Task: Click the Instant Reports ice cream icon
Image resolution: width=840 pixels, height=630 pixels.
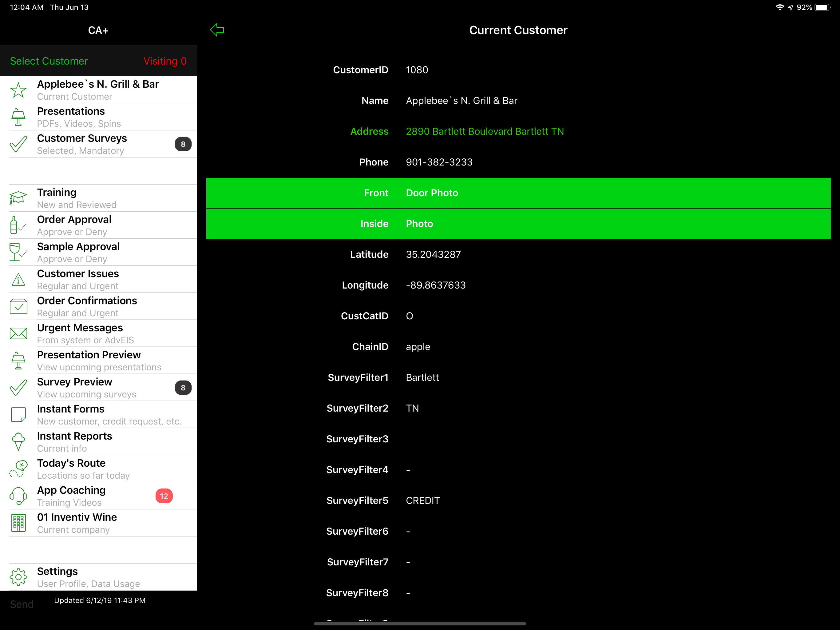Action: pyautogui.click(x=18, y=441)
